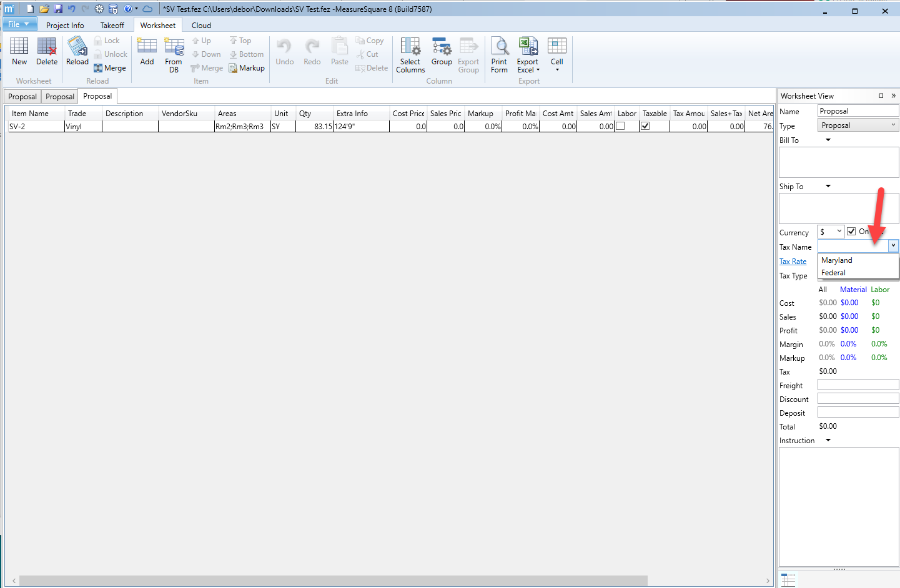Open the Tax Rate link
Image resolution: width=900 pixels, height=588 pixels.
pyautogui.click(x=793, y=262)
